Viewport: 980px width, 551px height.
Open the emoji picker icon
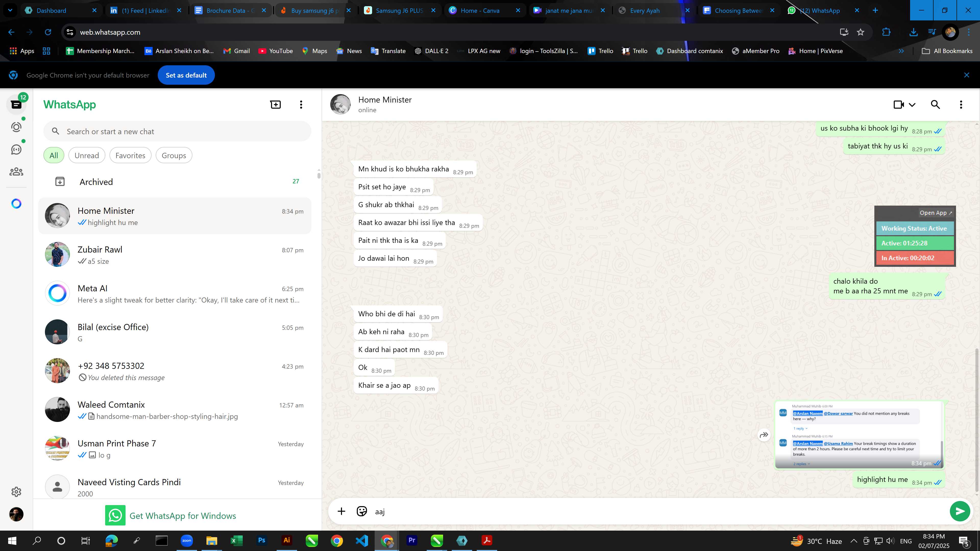point(361,511)
